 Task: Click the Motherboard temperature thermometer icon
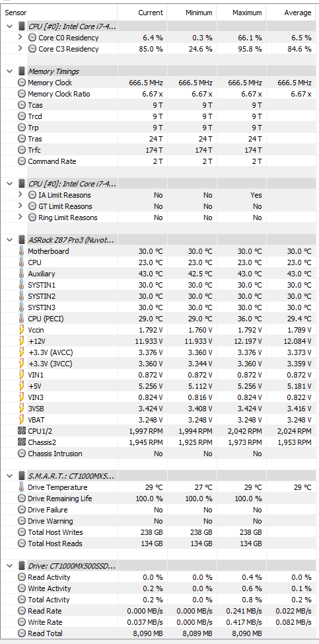[22, 251]
